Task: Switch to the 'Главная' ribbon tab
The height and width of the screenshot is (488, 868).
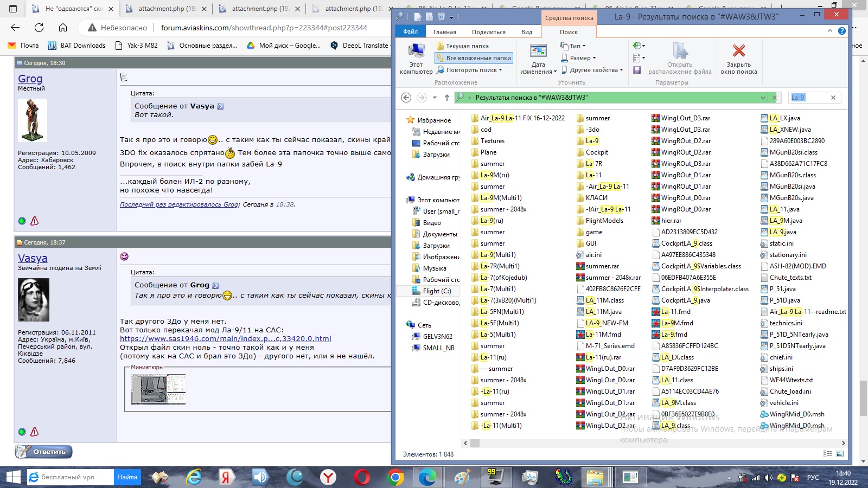Action: pos(444,32)
